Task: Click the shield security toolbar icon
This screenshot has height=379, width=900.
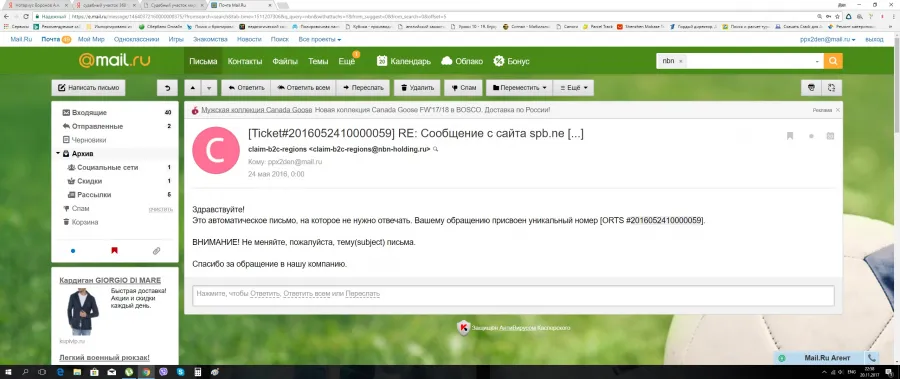Action: pos(811,88)
